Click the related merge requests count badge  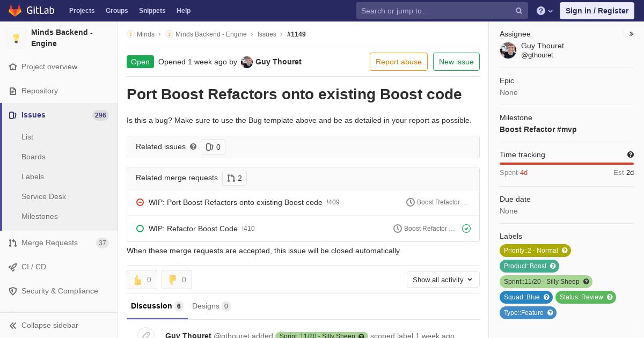pos(235,178)
